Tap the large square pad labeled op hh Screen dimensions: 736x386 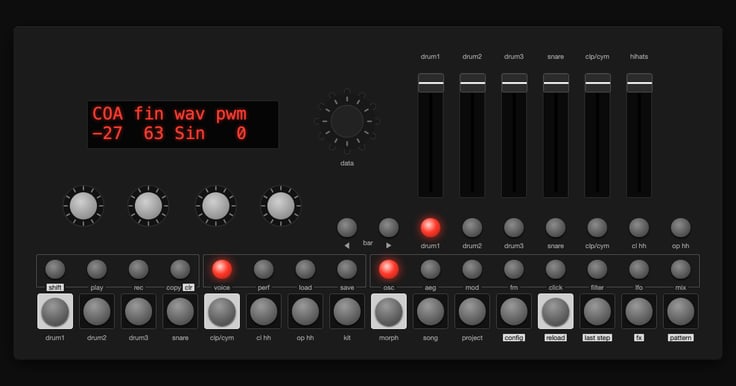(x=306, y=311)
